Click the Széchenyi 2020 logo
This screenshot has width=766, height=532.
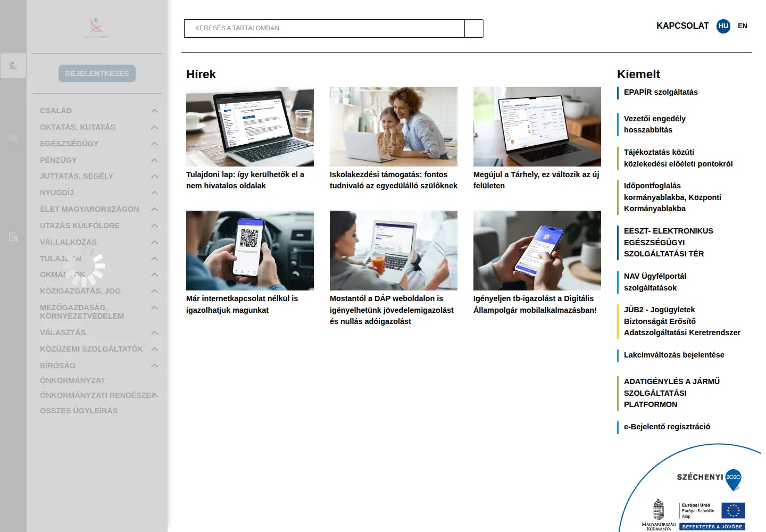click(709, 479)
